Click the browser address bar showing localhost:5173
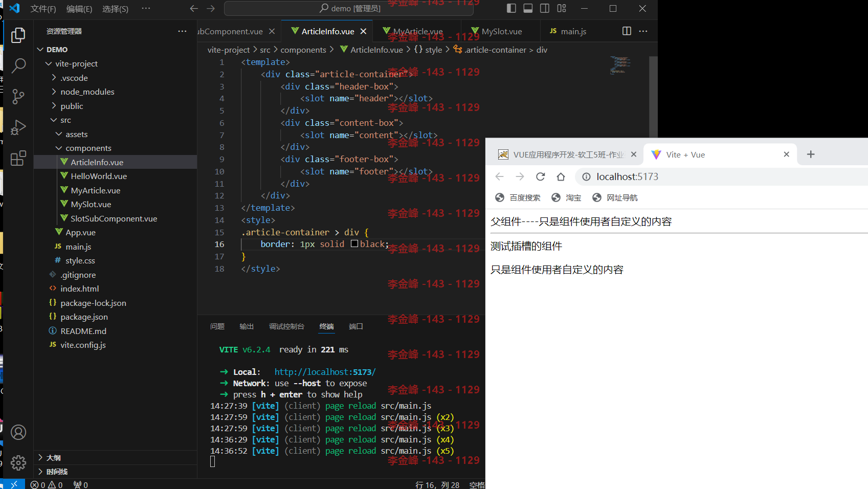 [x=722, y=176]
